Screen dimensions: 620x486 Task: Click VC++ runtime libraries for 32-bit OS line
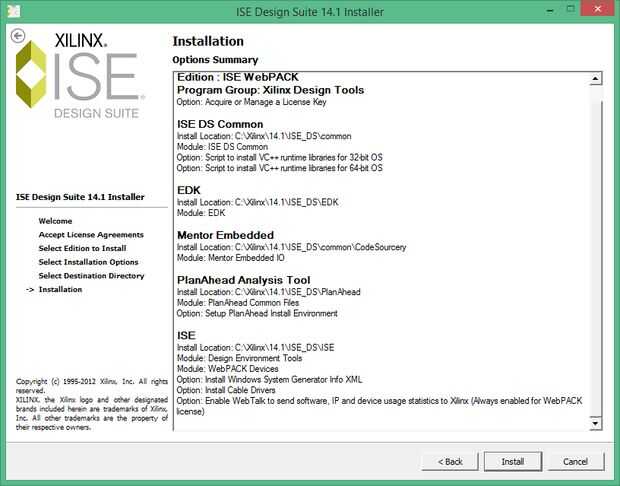[x=280, y=157]
